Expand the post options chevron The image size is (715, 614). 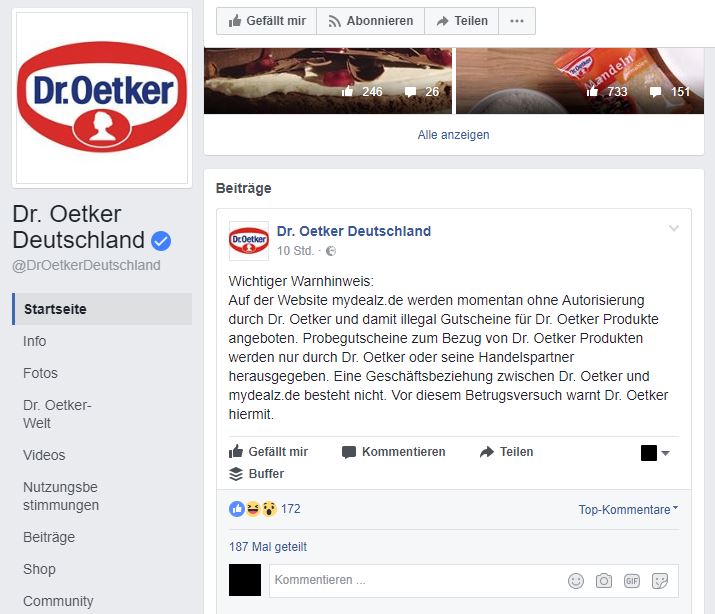[674, 228]
